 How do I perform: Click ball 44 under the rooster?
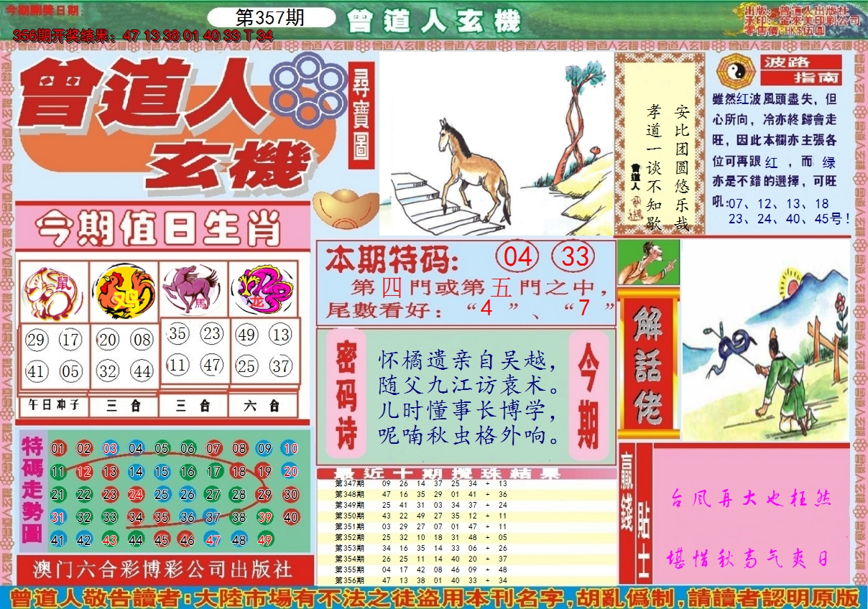click(142, 371)
